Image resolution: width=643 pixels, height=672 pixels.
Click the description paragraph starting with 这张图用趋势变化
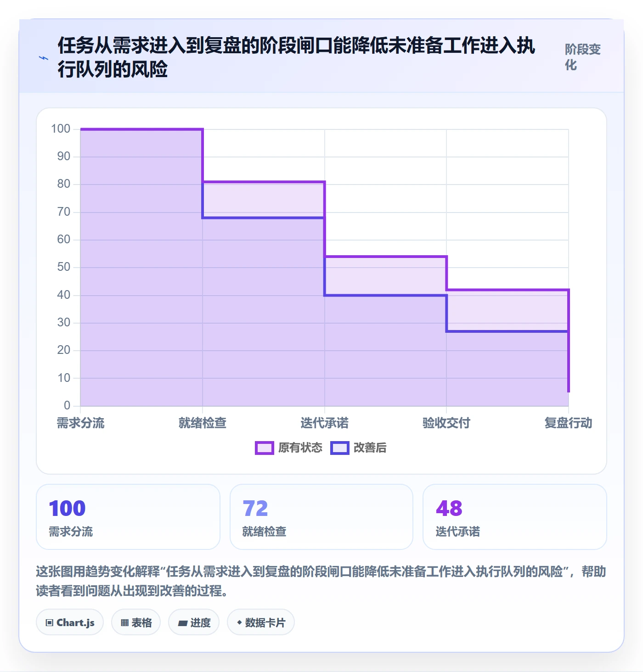[321, 581]
